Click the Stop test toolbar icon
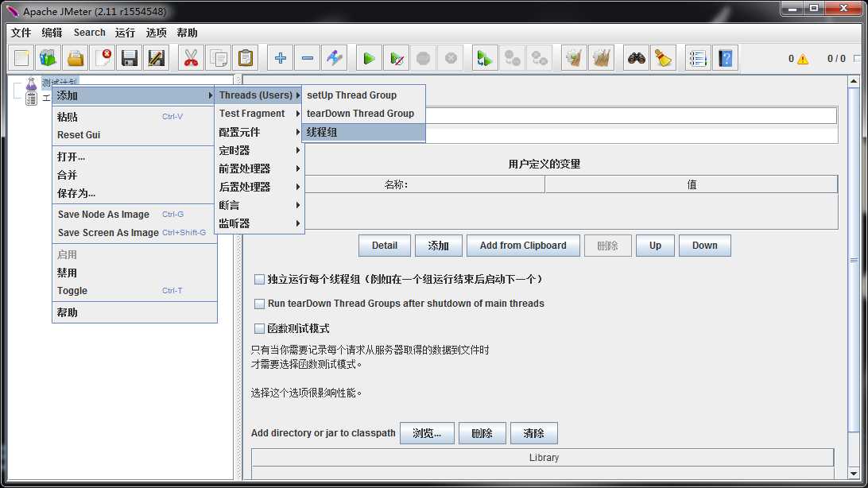 (424, 57)
